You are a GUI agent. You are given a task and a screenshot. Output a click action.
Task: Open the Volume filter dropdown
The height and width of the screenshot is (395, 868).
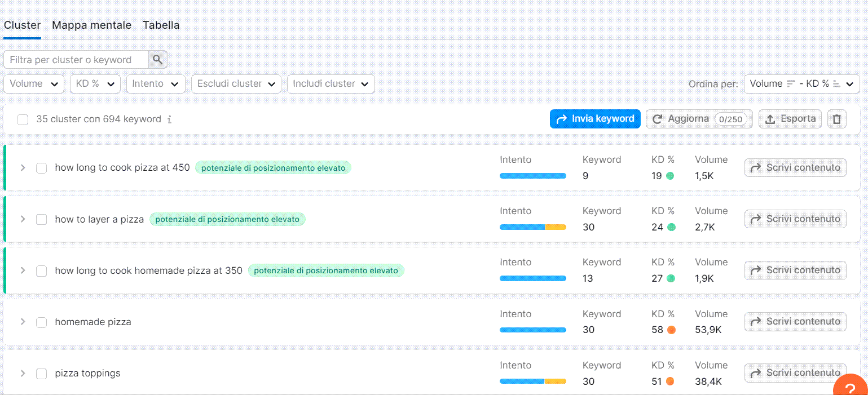[x=33, y=83]
